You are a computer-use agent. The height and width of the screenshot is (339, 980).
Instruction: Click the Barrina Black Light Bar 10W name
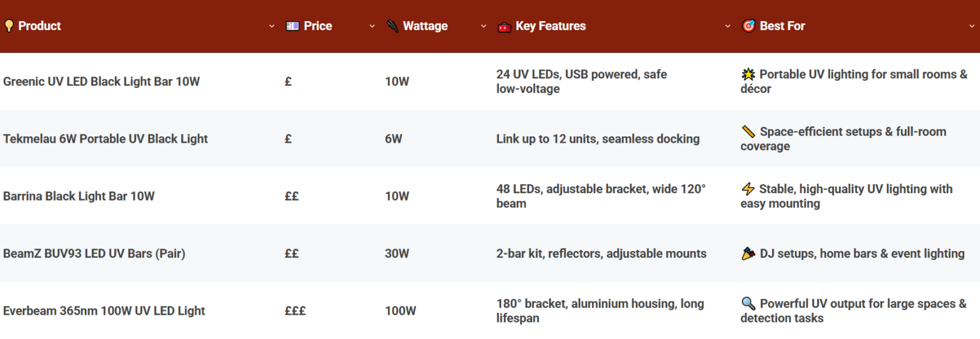coord(78,196)
